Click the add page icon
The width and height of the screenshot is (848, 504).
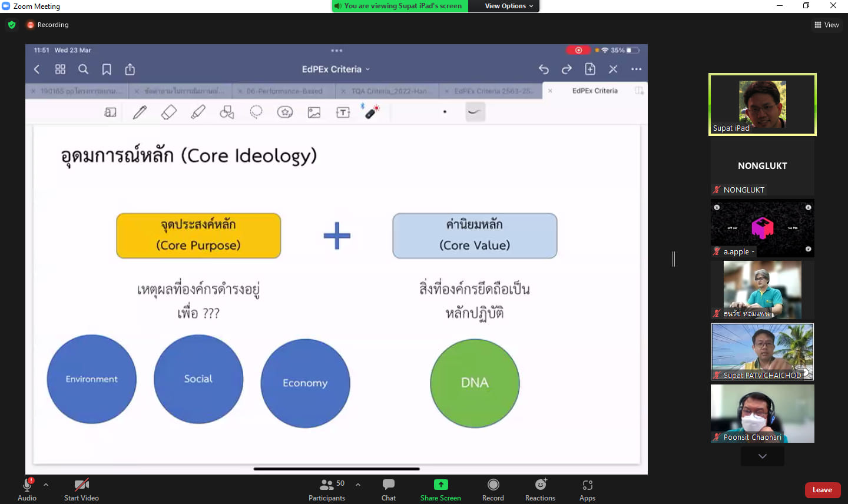click(590, 69)
